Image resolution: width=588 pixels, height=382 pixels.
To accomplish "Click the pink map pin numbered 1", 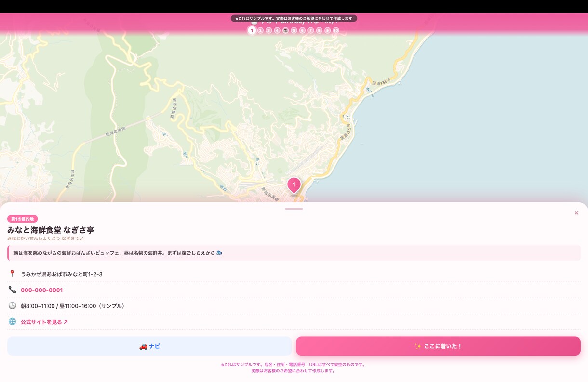I will pyautogui.click(x=294, y=185).
